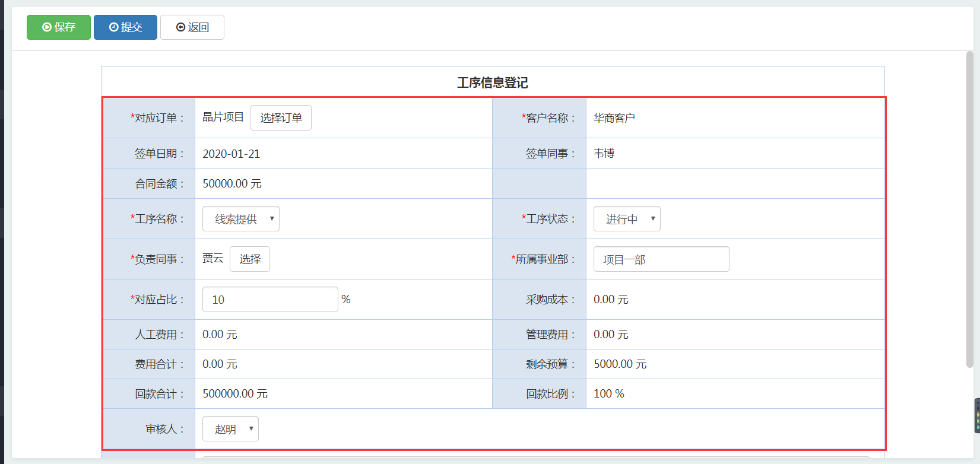Go back using the 返回 button
The height and width of the screenshot is (464, 980).
click(x=192, y=27)
